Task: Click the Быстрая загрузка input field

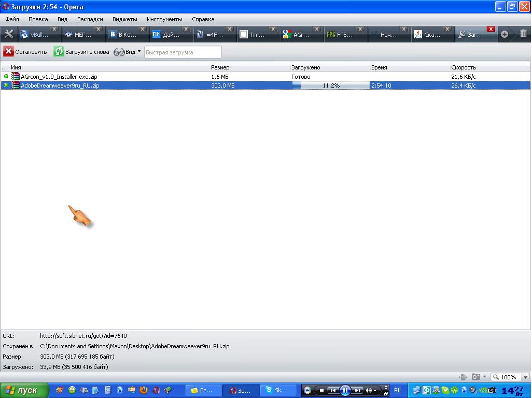Action: 183,52
